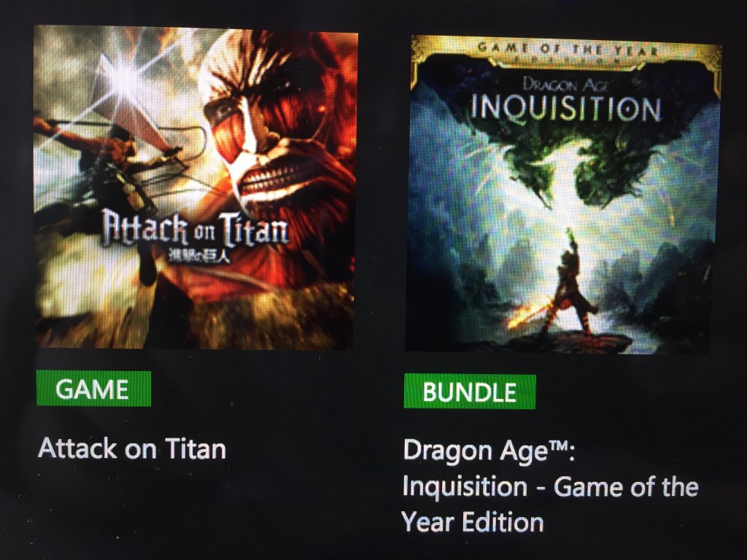Select the Inquisition - Game of the line
This screenshot has width=747, height=560.
550,486
